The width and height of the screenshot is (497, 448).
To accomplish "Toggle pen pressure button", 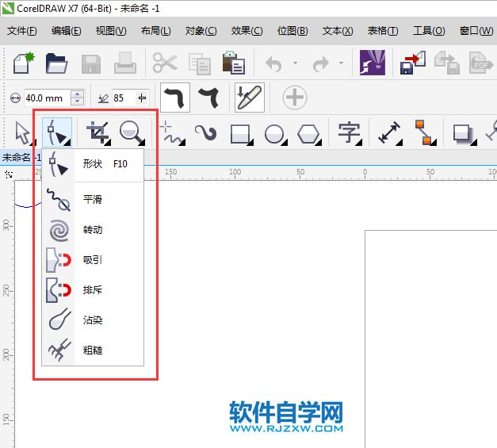I will pos(250,98).
